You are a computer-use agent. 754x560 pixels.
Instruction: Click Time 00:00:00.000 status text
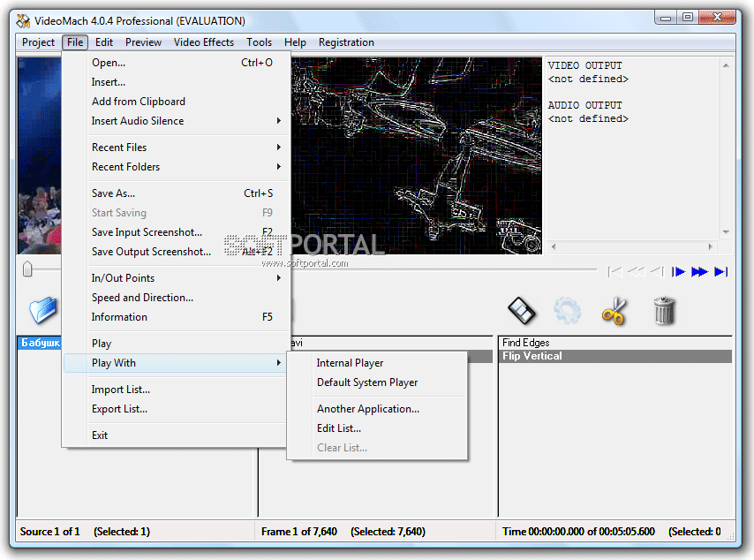click(x=578, y=532)
